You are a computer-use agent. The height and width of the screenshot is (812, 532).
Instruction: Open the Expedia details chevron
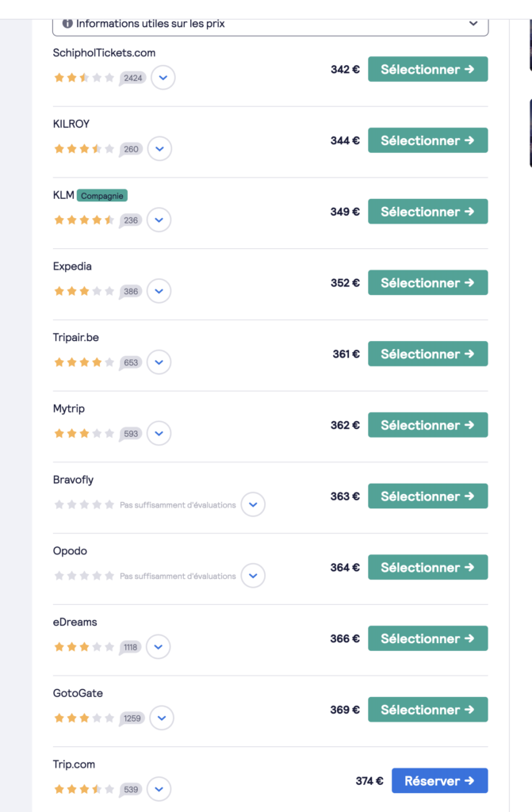tap(159, 291)
